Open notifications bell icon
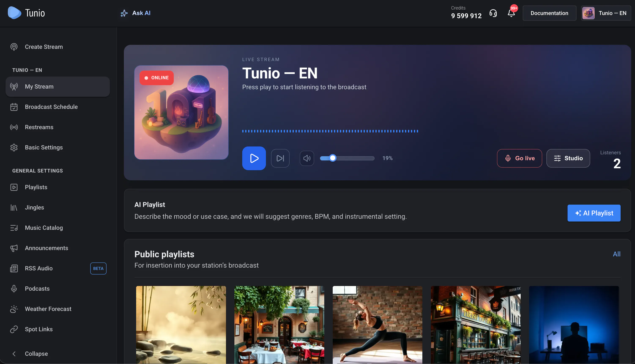Viewport: 635px width, 364px height. click(x=511, y=13)
